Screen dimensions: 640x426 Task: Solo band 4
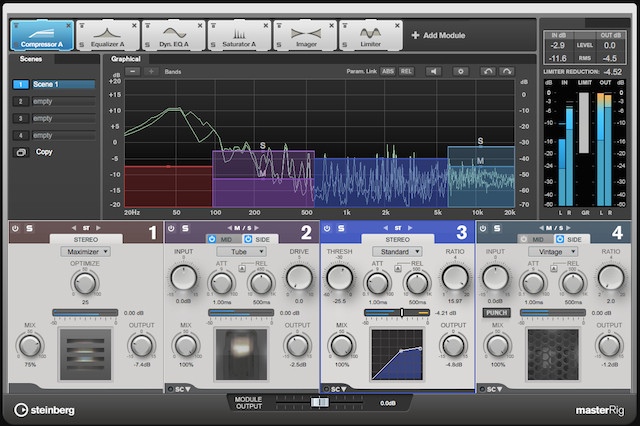(x=497, y=229)
